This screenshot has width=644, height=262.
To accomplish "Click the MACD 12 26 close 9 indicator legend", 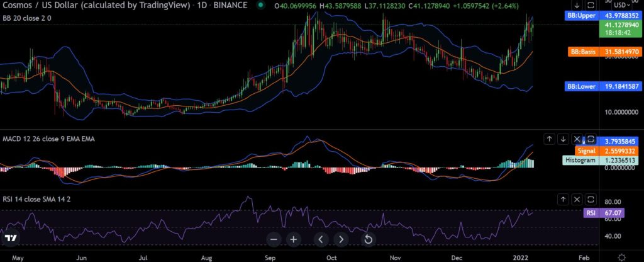I will [48, 139].
